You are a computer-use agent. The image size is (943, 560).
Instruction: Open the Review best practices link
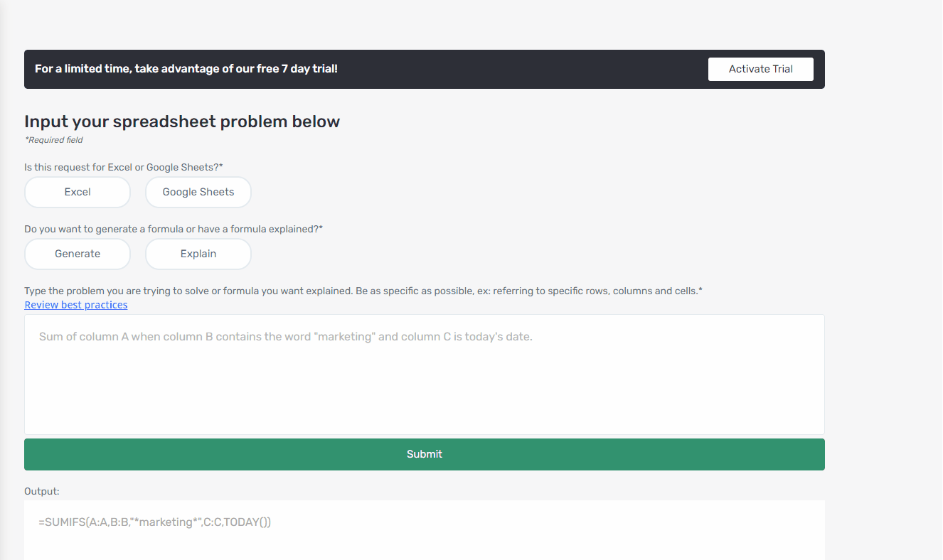click(x=75, y=304)
